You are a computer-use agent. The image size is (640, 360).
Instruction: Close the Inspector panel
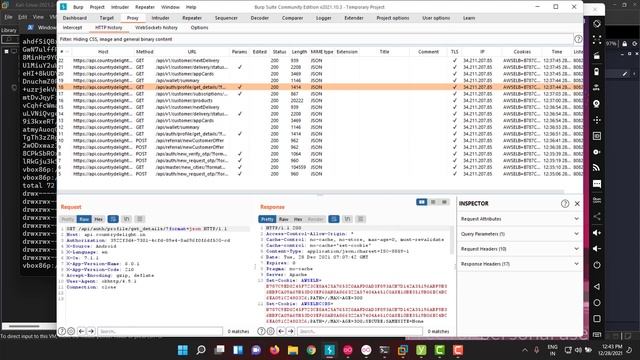pos(577,203)
